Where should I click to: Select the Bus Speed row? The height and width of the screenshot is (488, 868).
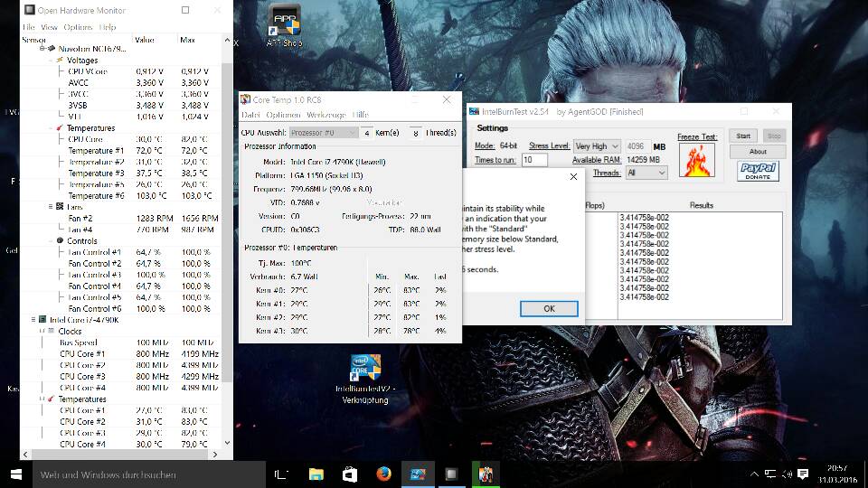coord(121,343)
